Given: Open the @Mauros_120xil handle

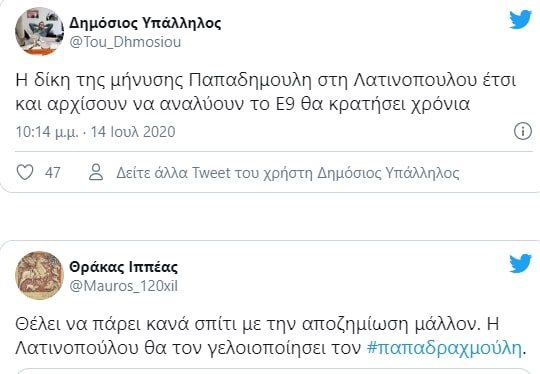Looking at the screenshot, I should click(x=124, y=286).
